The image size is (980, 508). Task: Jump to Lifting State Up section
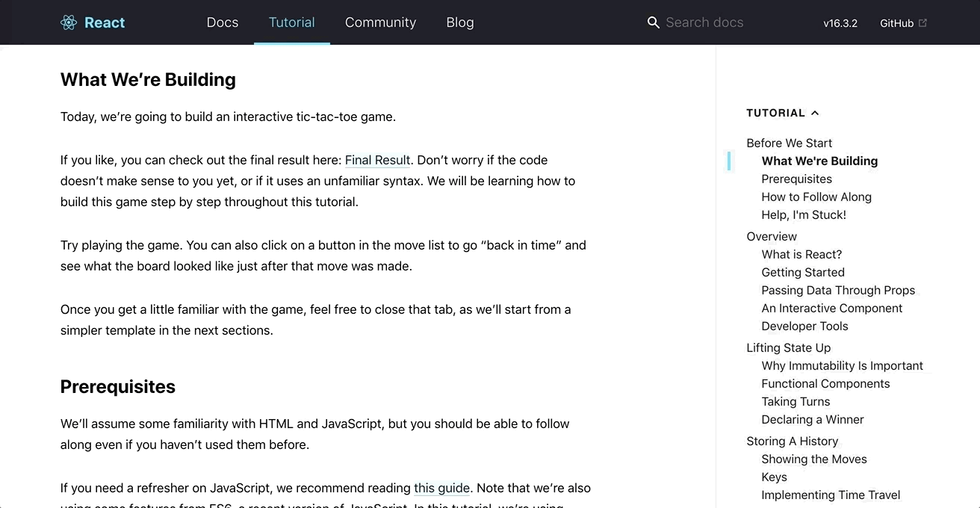[x=788, y=347]
